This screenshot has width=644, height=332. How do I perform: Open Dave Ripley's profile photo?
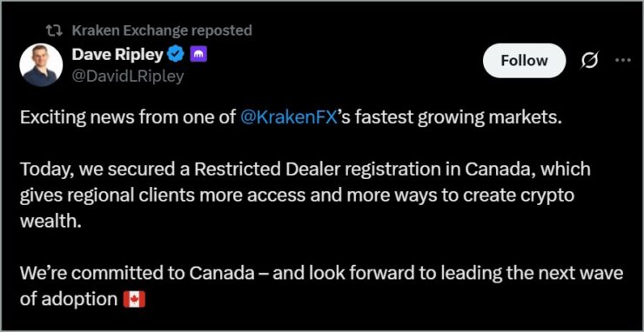[41, 65]
